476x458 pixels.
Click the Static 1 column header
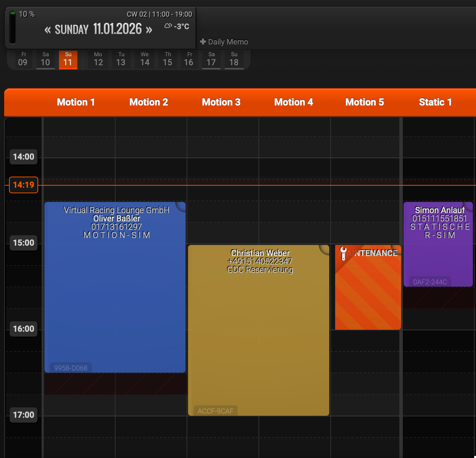pos(435,102)
